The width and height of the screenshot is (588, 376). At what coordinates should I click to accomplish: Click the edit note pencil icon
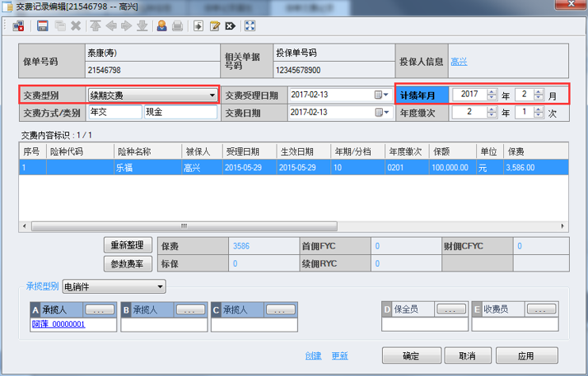click(214, 26)
